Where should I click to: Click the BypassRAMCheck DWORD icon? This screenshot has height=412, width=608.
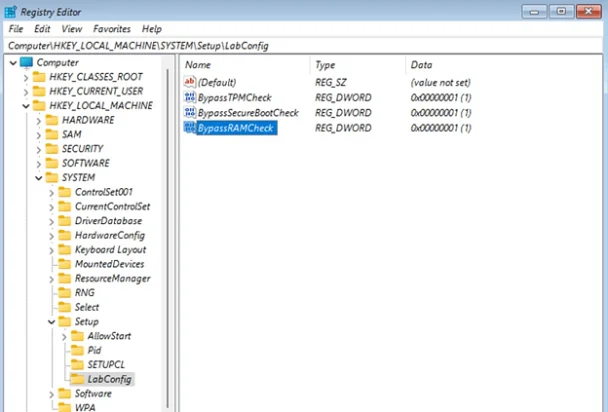click(x=190, y=128)
